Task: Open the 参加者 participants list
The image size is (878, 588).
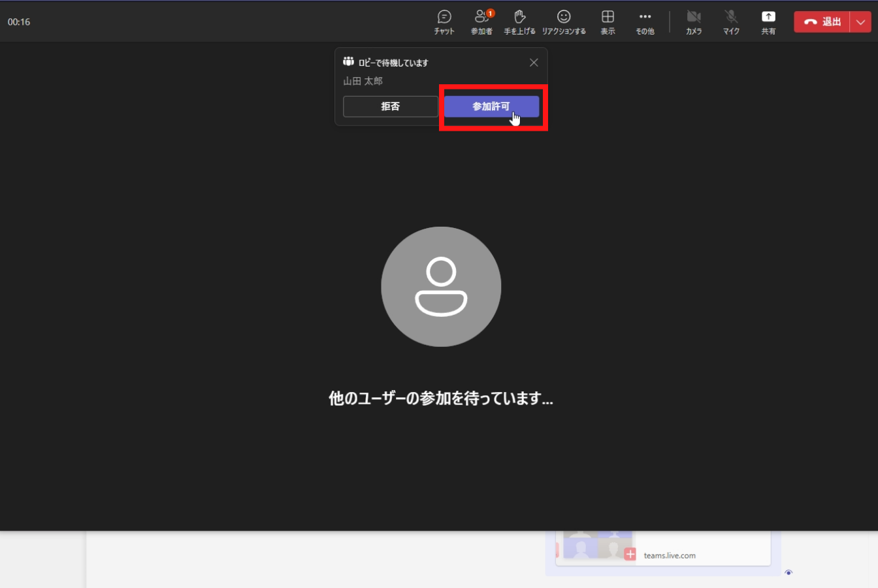Action: [x=481, y=22]
